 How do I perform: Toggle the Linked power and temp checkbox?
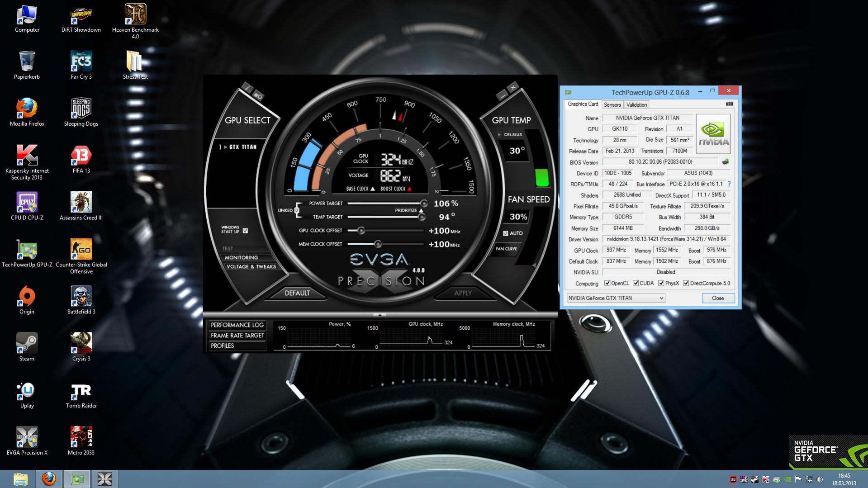[x=297, y=210]
